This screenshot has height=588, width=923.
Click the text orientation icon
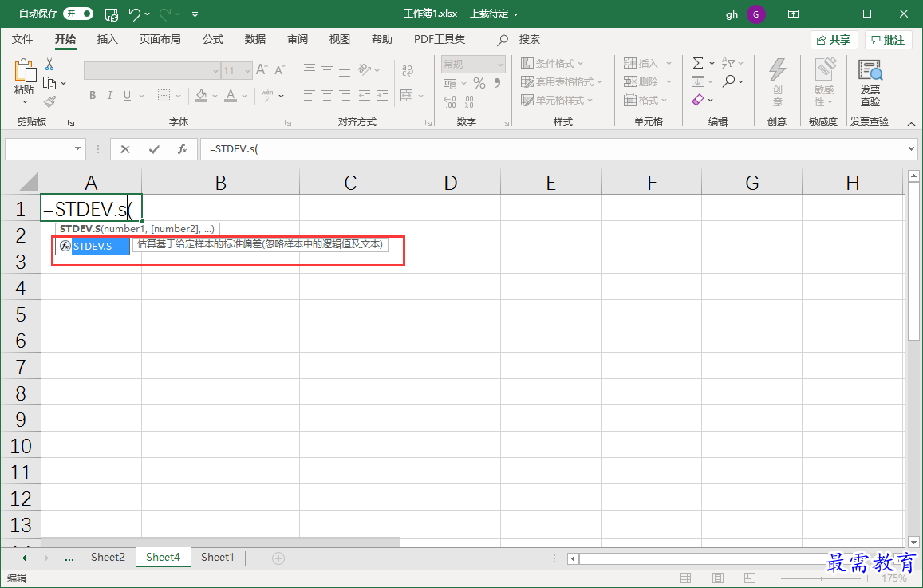tap(365, 69)
